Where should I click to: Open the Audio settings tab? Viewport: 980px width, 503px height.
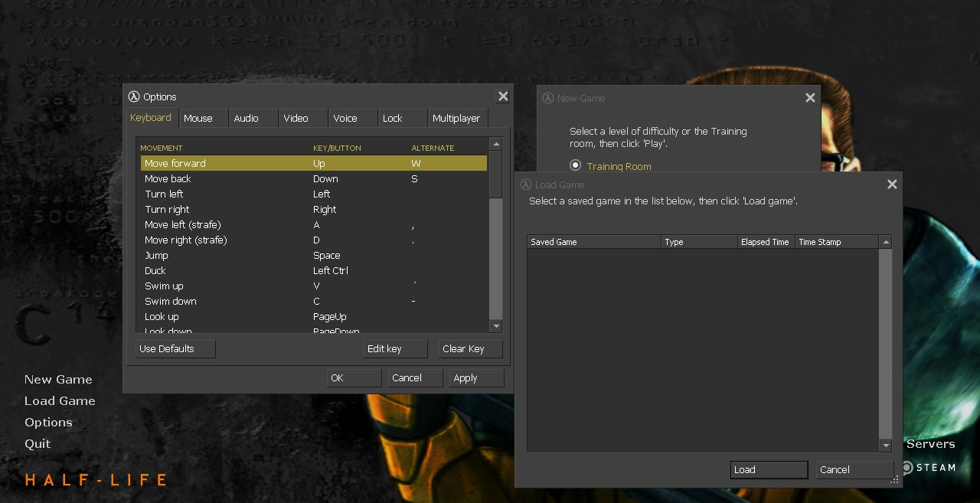pos(246,118)
